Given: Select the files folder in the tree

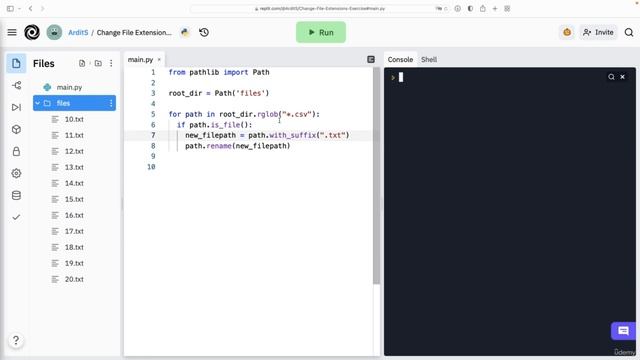Looking at the screenshot, I should [x=74, y=103].
